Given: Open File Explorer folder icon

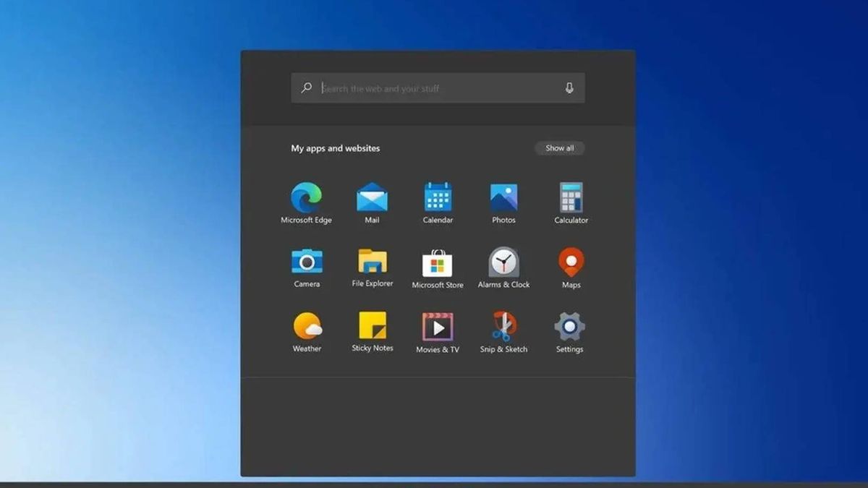Looking at the screenshot, I should click(x=373, y=261).
